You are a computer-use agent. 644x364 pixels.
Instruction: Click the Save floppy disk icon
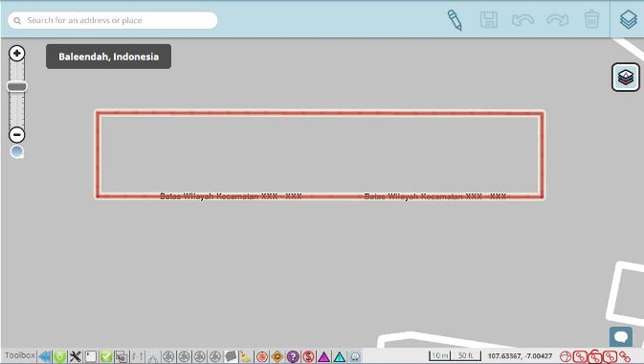pyautogui.click(x=489, y=20)
